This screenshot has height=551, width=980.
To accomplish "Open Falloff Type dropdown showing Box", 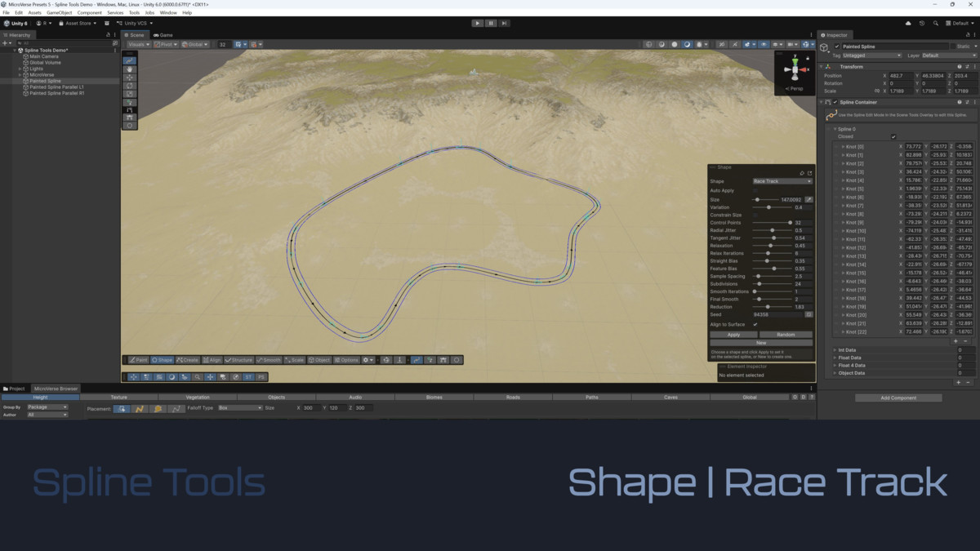I will tap(240, 407).
